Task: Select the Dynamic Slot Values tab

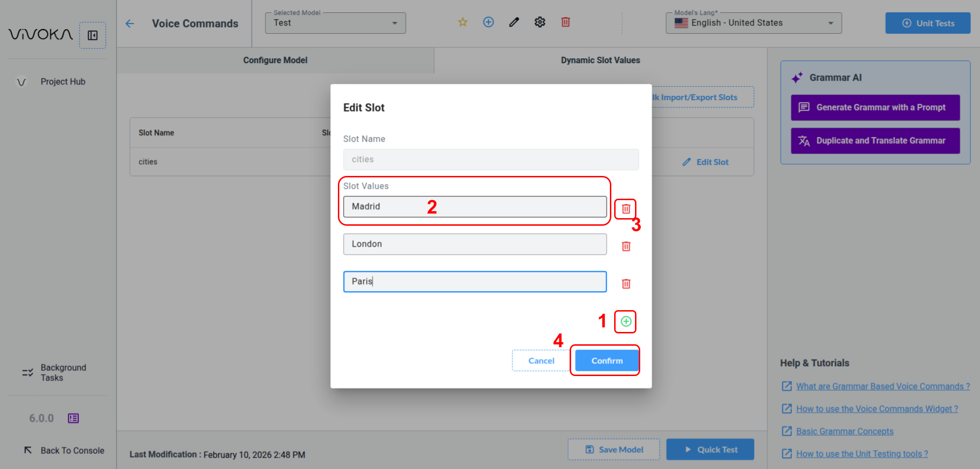Action: pyautogui.click(x=600, y=60)
